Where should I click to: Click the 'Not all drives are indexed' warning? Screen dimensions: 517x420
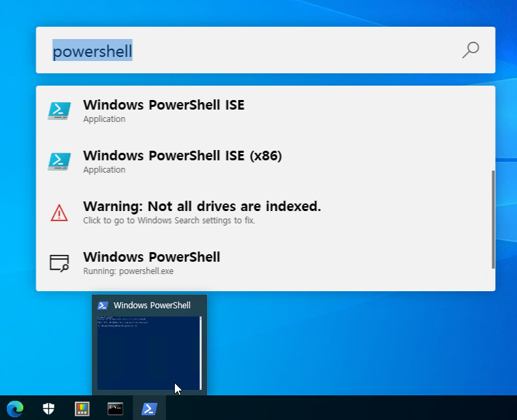pyautogui.click(x=202, y=206)
